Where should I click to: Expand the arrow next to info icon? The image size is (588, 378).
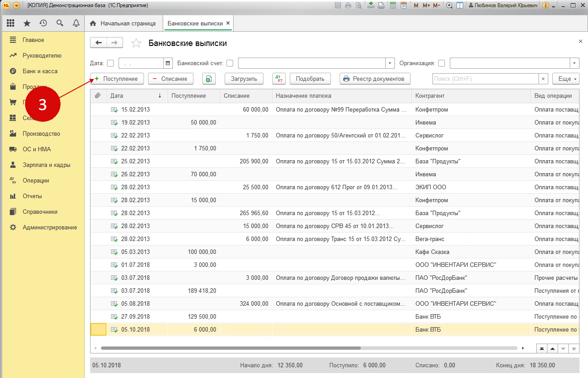coord(553,6)
